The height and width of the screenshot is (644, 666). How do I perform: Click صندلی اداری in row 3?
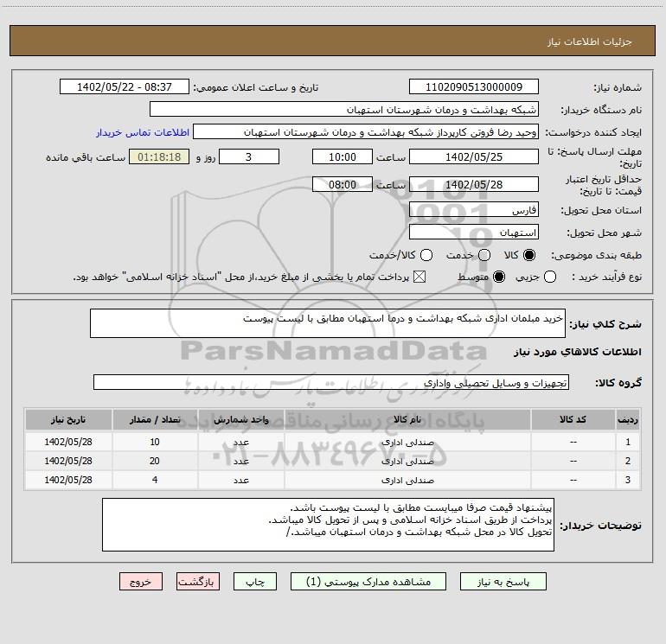pyautogui.click(x=407, y=480)
